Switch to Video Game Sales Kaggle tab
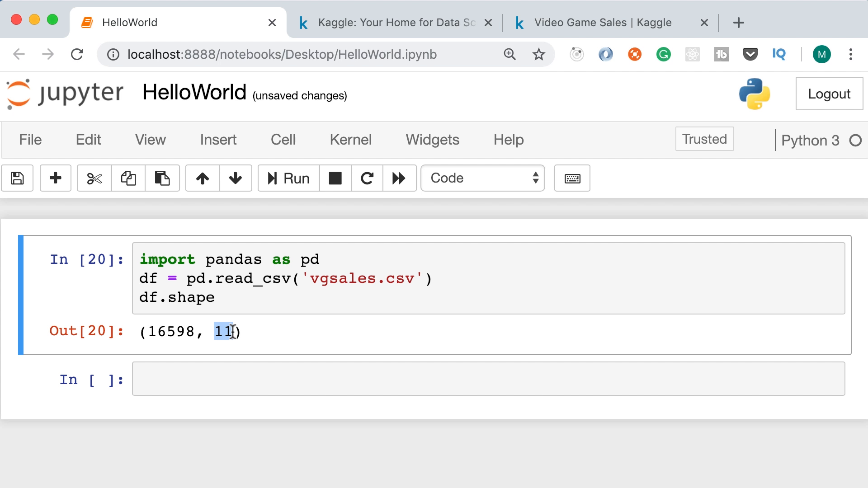 [603, 23]
